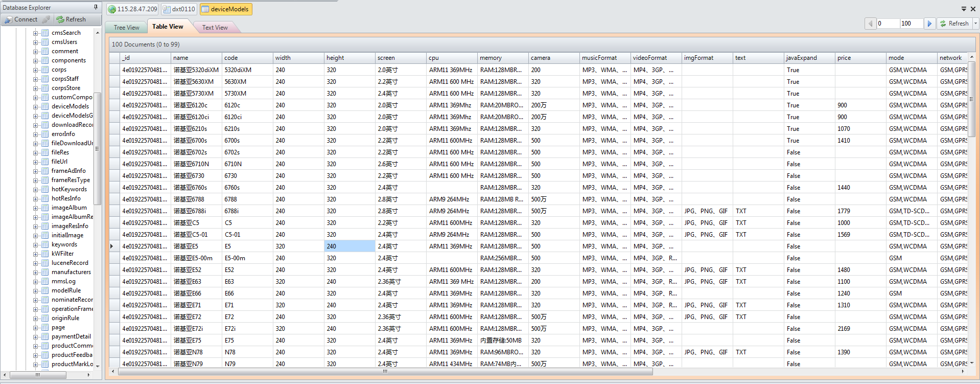
Task: Click the modelRule collection table icon
Action: [x=45, y=290]
